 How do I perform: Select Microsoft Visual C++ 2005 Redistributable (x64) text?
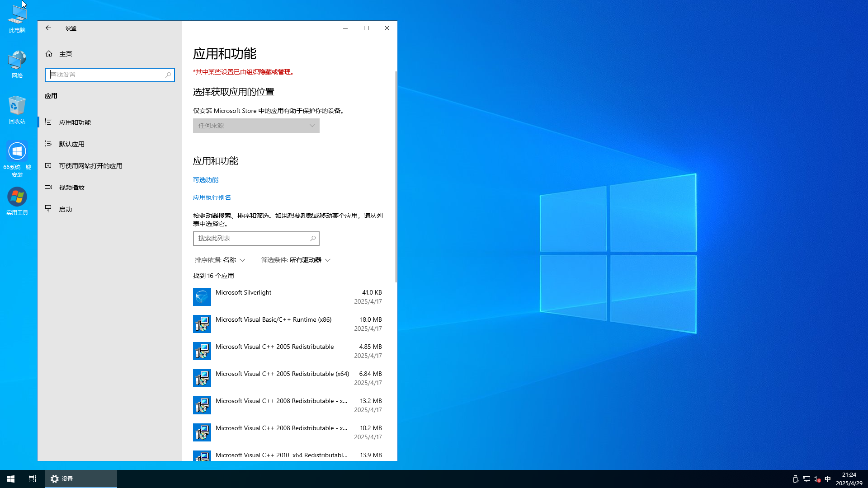[x=283, y=374]
